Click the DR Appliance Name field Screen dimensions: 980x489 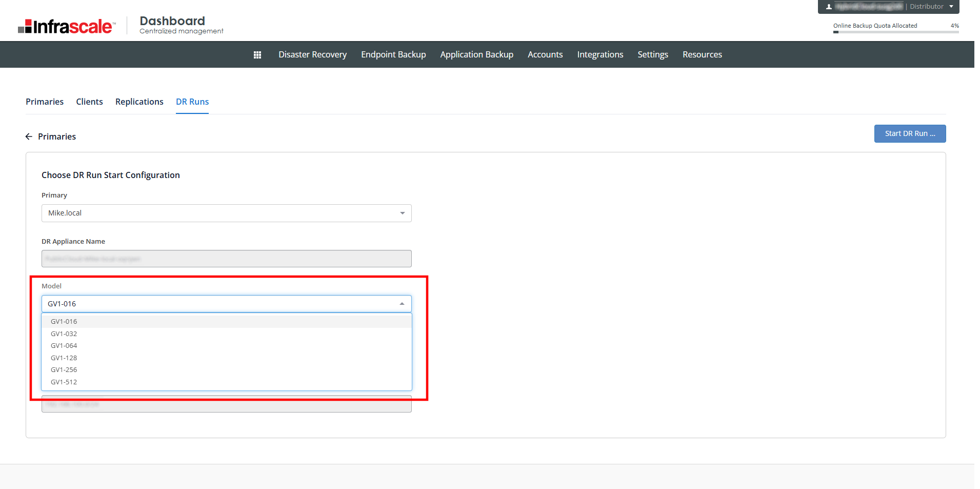click(x=226, y=259)
